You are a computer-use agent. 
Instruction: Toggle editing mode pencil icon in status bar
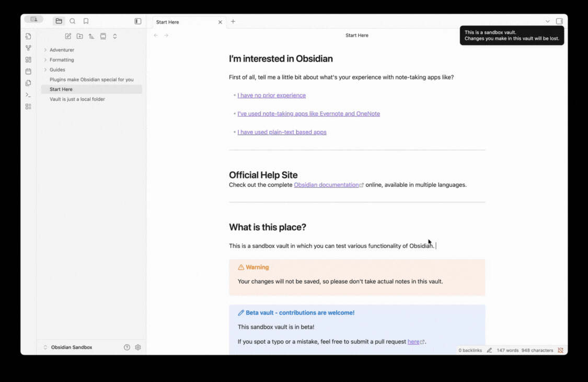[x=489, y=351]
